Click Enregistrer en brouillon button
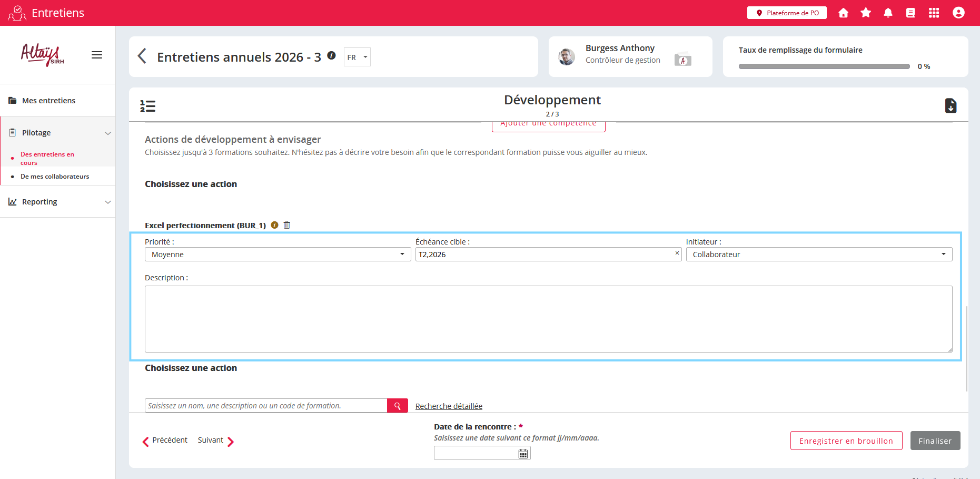This screenshot has height=479, width=980. (846, 441)
